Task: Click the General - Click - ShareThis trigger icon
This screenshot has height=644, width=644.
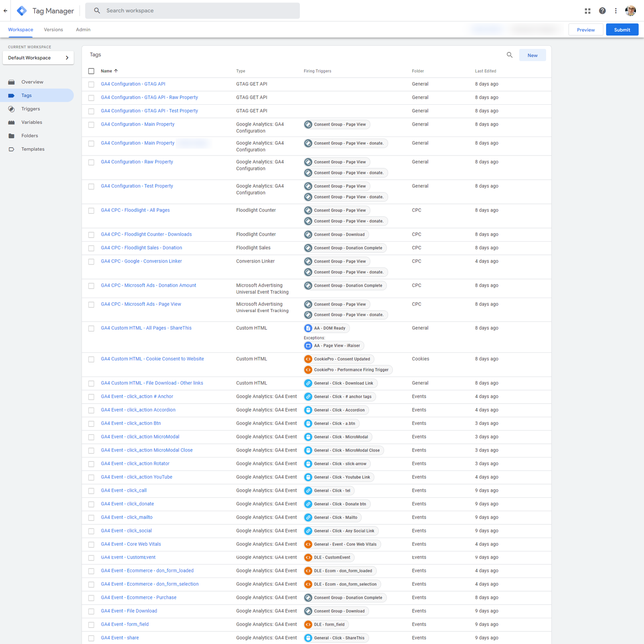Action: [x=308, y=638]
